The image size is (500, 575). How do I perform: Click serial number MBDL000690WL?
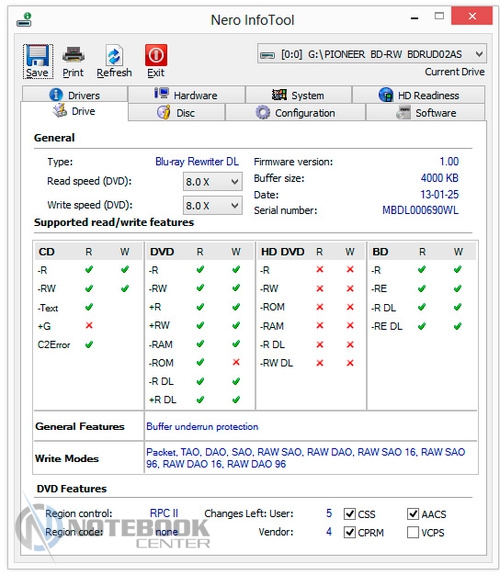(420, 210)
